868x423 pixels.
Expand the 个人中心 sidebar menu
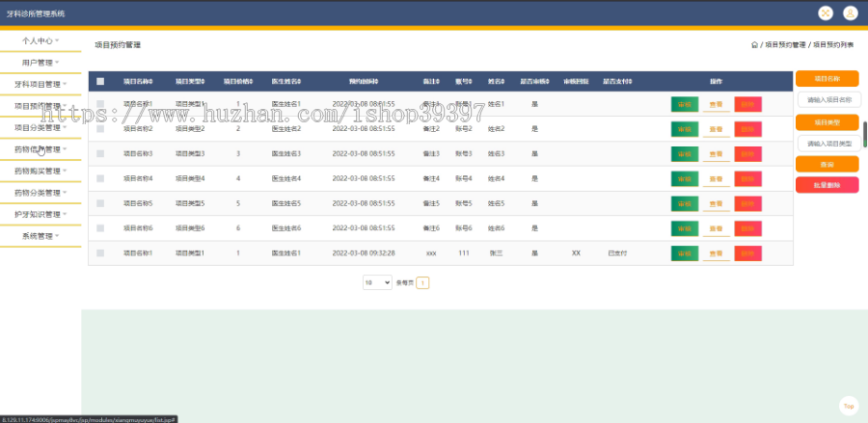41,40
